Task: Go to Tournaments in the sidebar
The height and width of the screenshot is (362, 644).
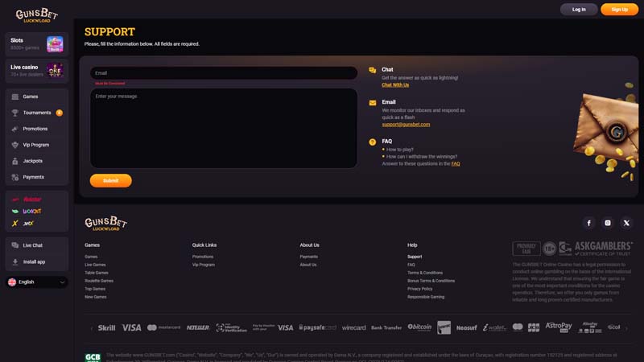Action: click(x=36, y=113)
